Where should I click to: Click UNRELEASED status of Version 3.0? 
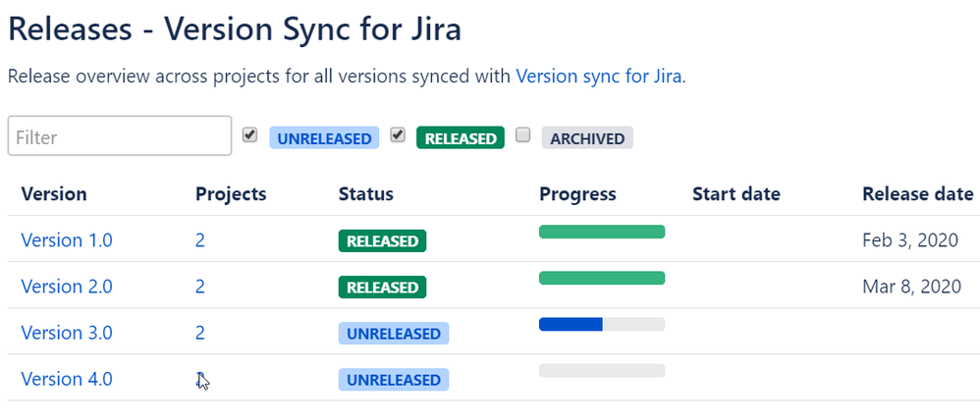pyautogui.click(x=394, y=334)
